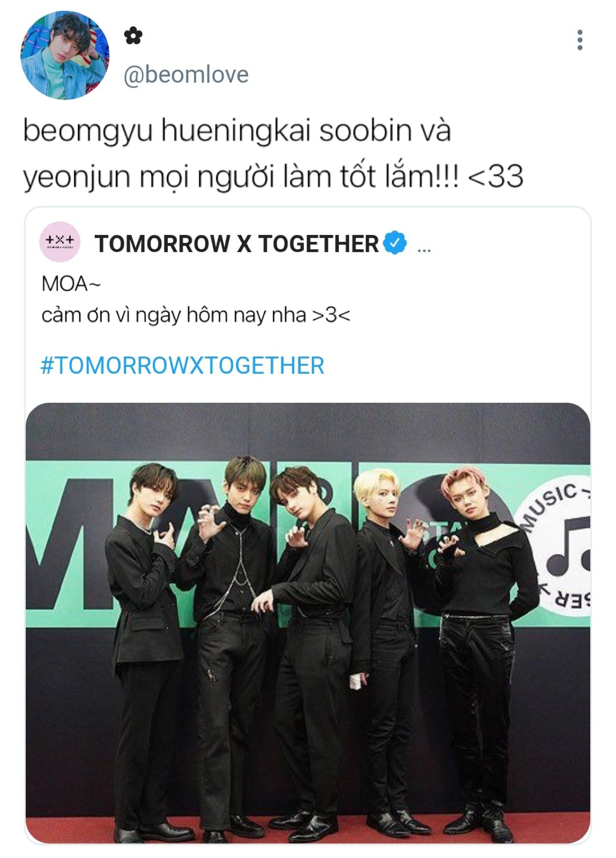616x858 pixels.
Task: Open the three-dot tweet options menu
Action: pos(580,40)
